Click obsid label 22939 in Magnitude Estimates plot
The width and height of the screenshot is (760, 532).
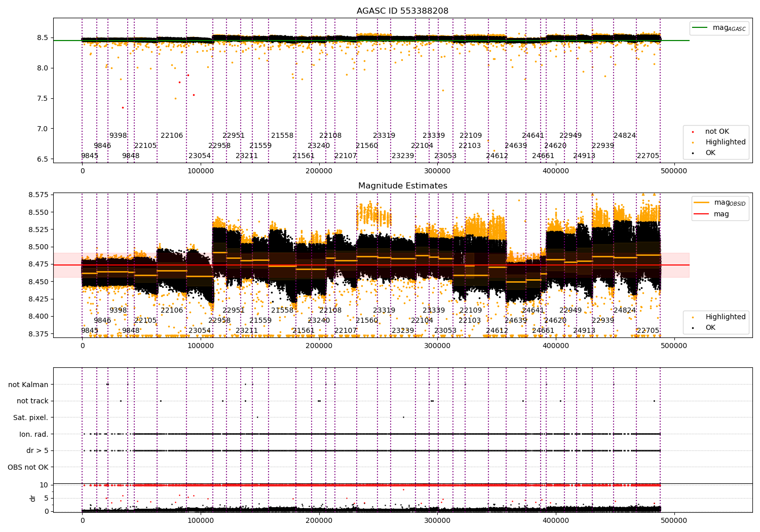[x=603, y=320]
